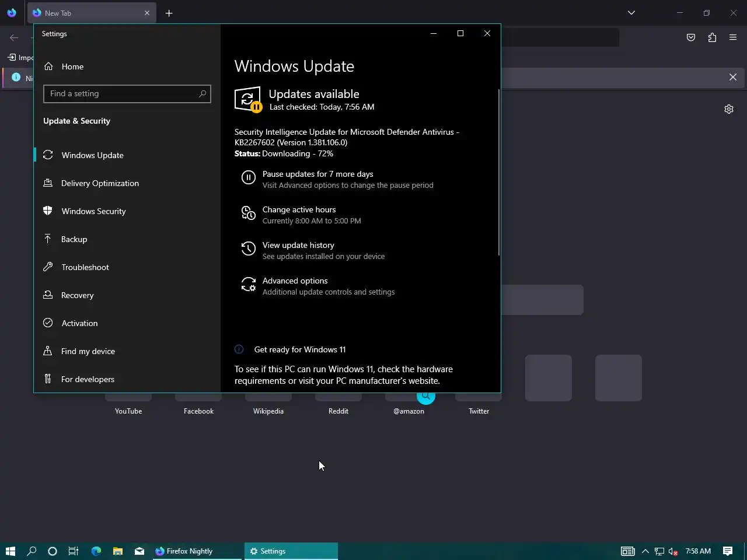The width and height of the screenshot is (747, 560).
Task: Click the info icon beside Get ready for Windows 11
Action: tap(239, 349)
